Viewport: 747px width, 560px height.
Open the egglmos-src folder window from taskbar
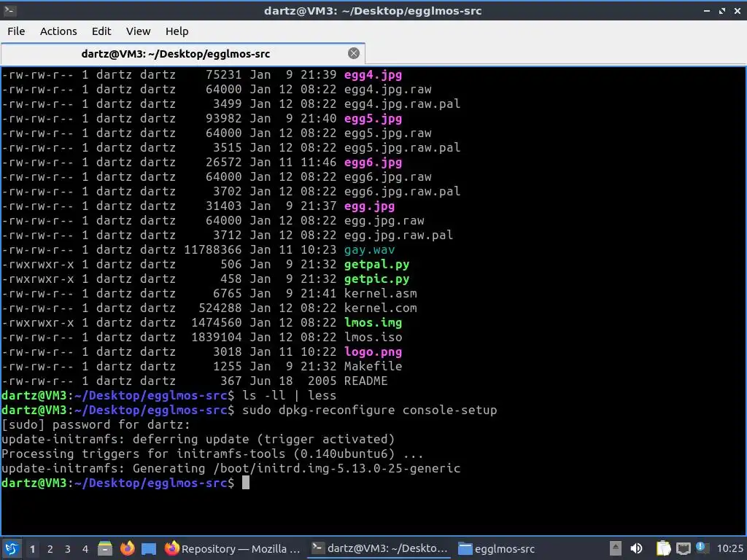496,548
